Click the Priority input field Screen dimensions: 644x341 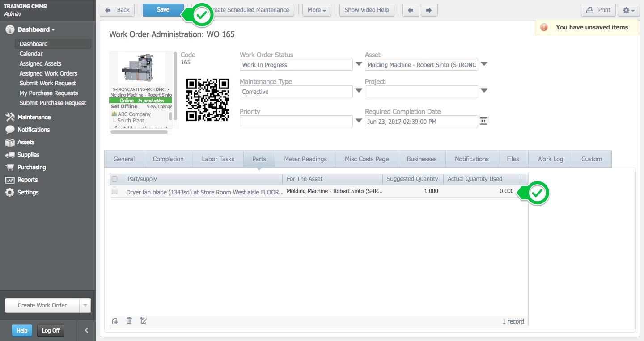(296, 122)
